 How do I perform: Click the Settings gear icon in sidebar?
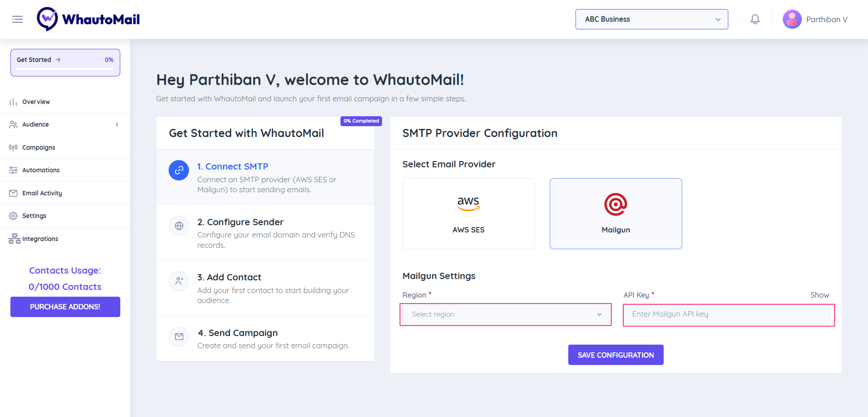tap(13, 216)
